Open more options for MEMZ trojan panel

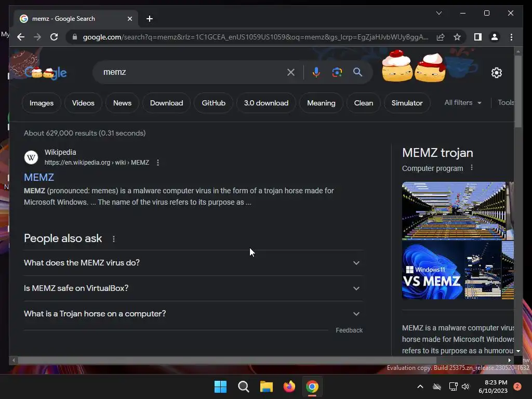point(472,168)
